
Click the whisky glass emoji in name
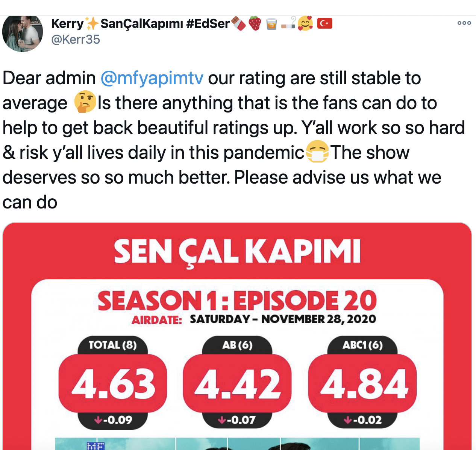(271, 24)
